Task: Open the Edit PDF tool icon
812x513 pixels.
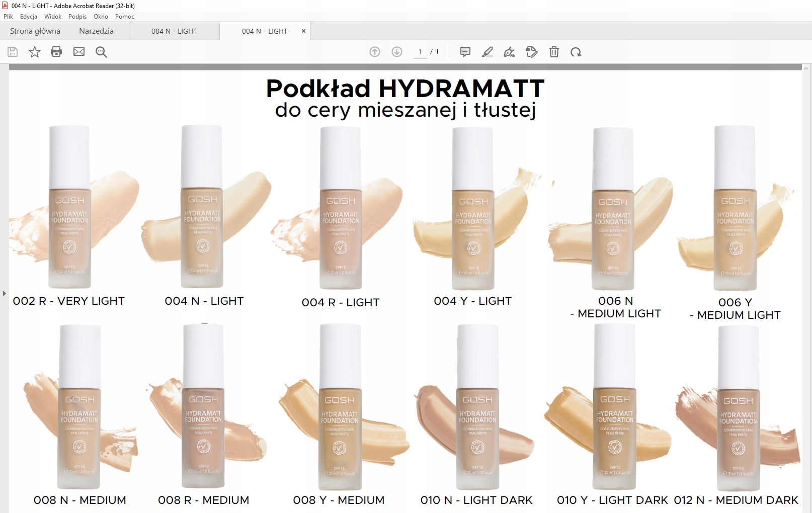Action: (531, 52)
